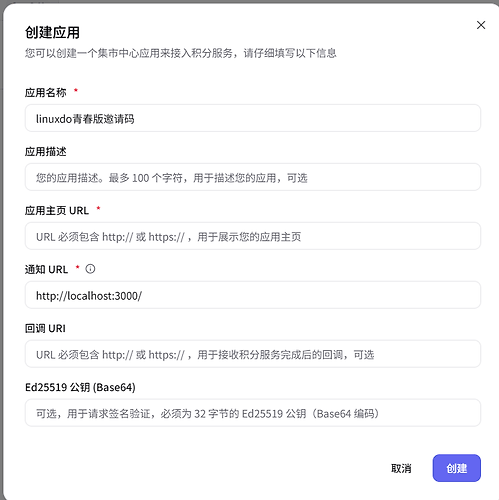
Task: Click the 回调 URI label
Action: coord(45,329)
